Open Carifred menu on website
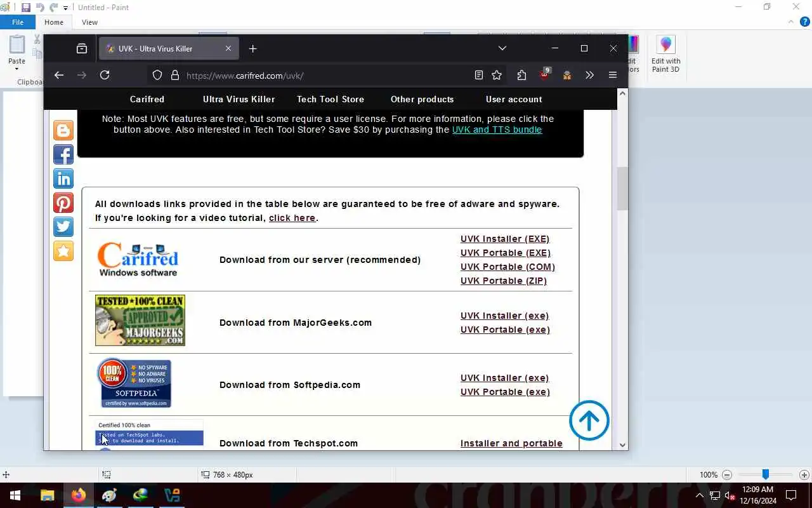812x508 pixels. click(147, 99)
